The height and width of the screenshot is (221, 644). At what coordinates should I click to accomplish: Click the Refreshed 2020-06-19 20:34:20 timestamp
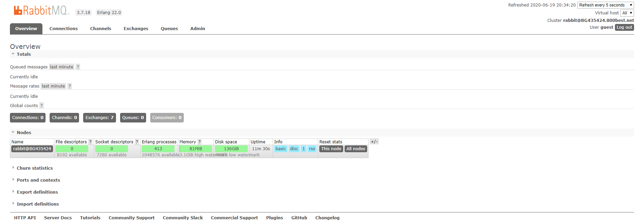point(542,5)
